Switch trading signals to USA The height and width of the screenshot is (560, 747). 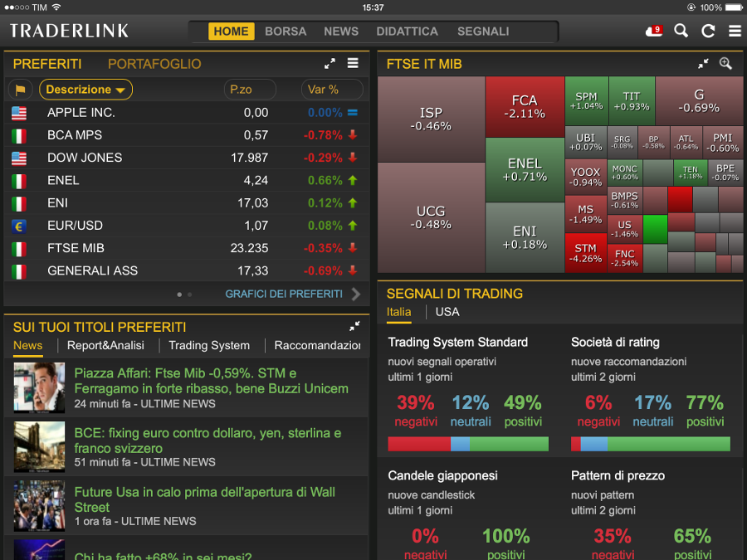[447, 312]
